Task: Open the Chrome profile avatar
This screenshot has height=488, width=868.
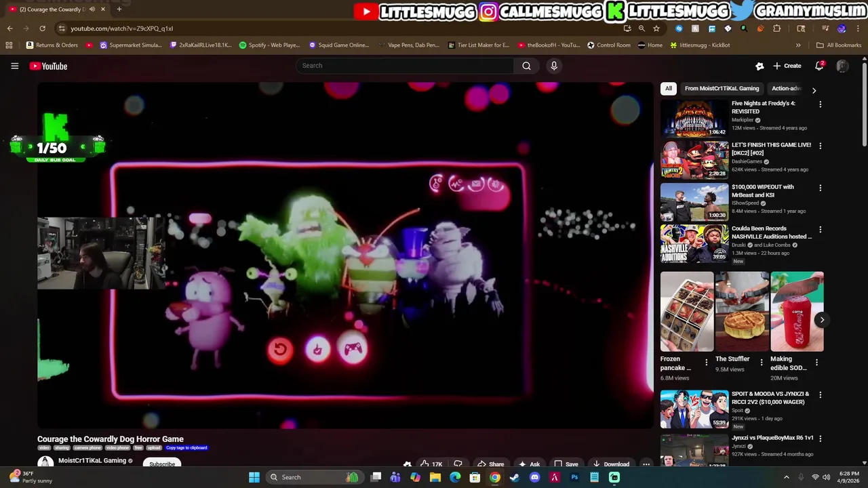Action: point(842,28)
